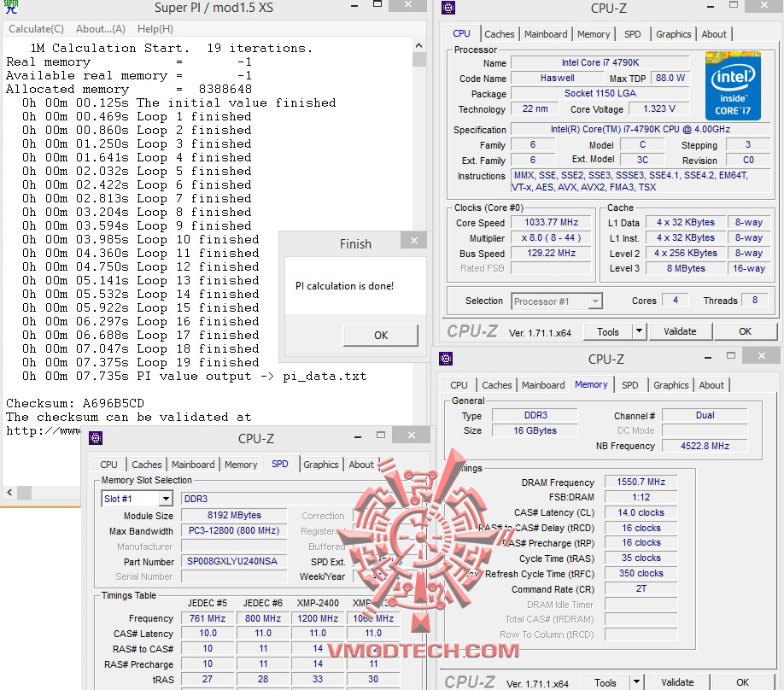Open Calculate(C) menu in Super PI

point(36,29)
